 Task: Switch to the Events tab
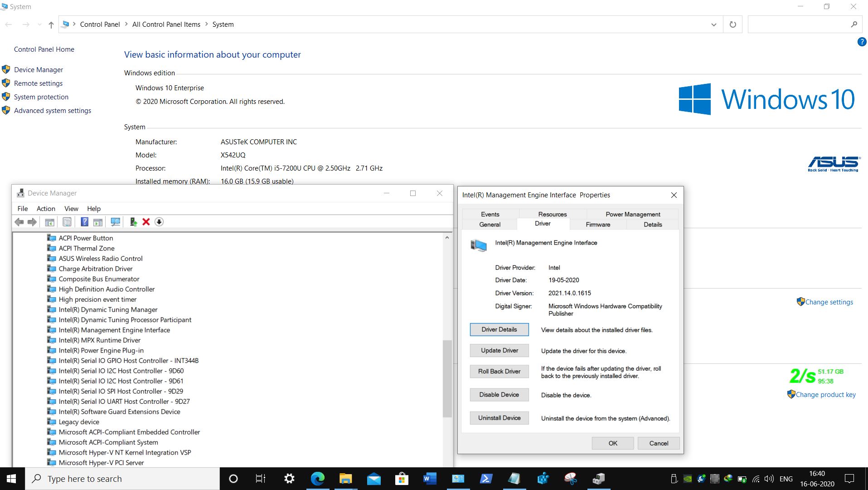tap(490, 214)
